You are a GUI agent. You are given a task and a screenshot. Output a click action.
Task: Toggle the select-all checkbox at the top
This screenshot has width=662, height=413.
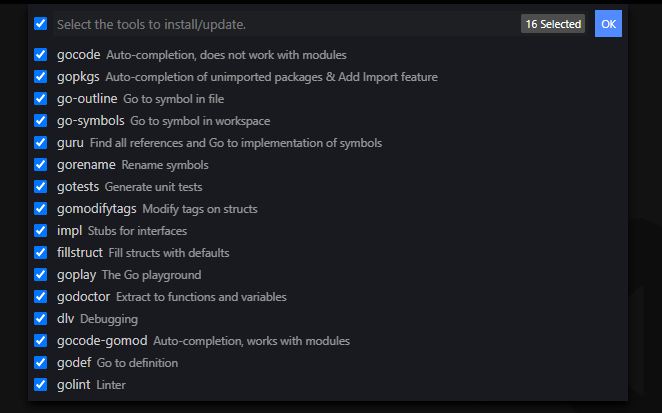click(41, 24)
